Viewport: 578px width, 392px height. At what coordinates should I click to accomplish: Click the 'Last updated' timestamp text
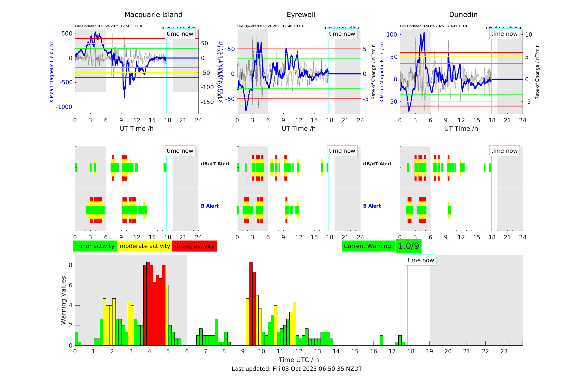pyautogui.click(x=297, y=369)
